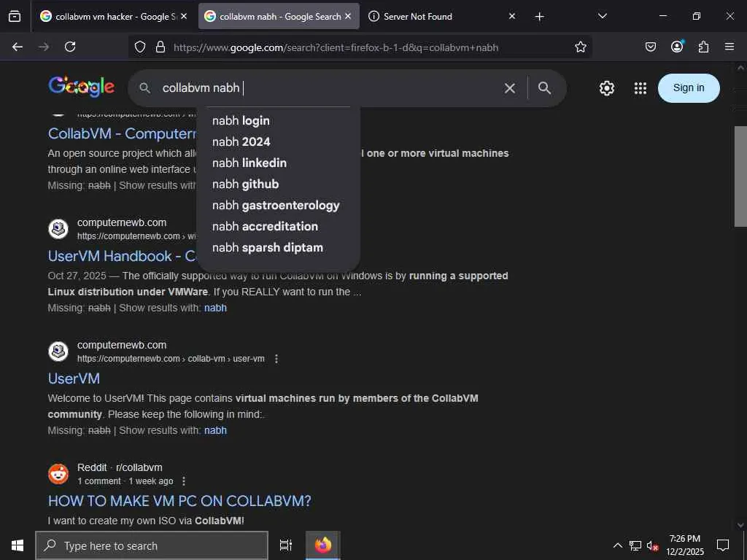Click computernewb favicon of UserVM Handbook result
The width and height of the screenshot is (747, 560).
[x=58, y=229]
